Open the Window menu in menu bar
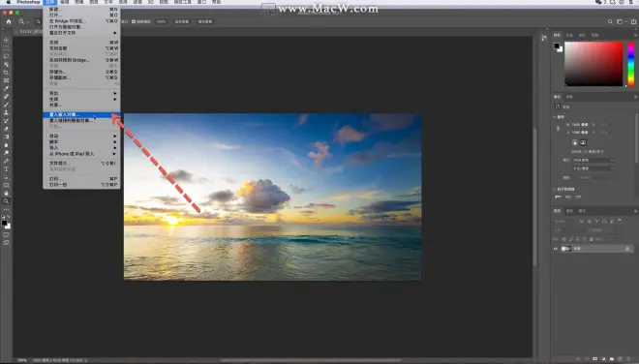Viewport: 639px width, 364px height. [201, 2]
